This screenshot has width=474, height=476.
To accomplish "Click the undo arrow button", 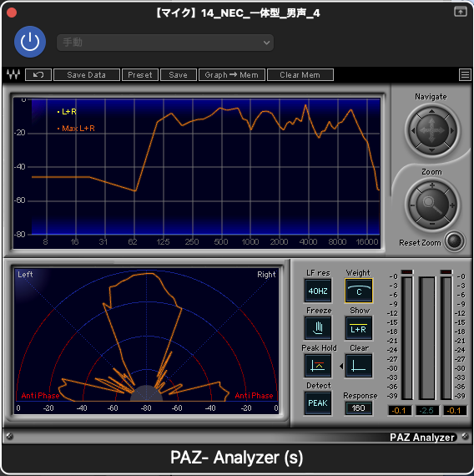I will (x=38, y=74).
